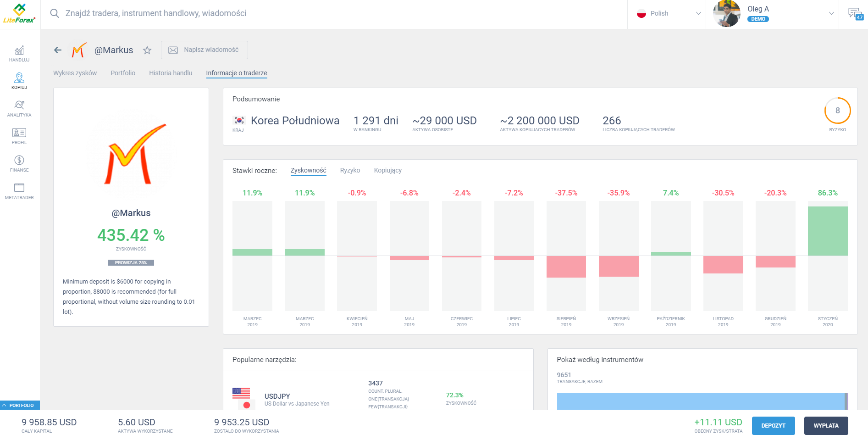
Task: Click the Wypłata button
Action: point(826,425)
